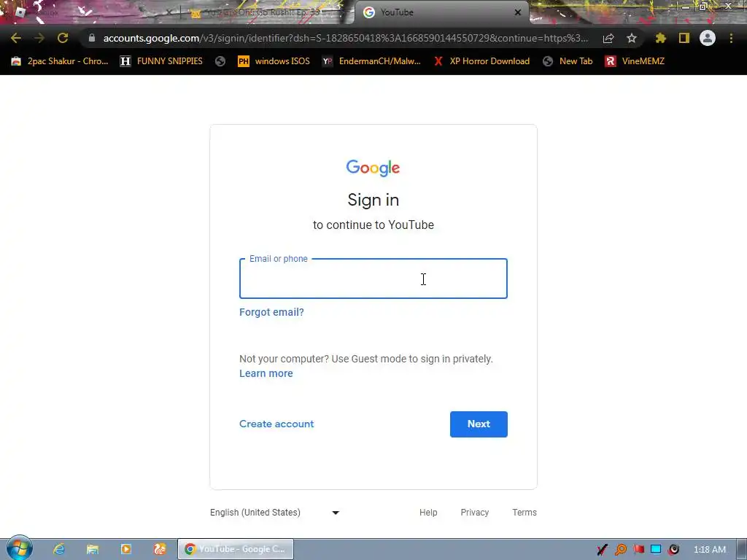This screenshot has width=747, height=560.
Task: Open Windows Explorer from taskbar
Action: [x=93, y=549]
